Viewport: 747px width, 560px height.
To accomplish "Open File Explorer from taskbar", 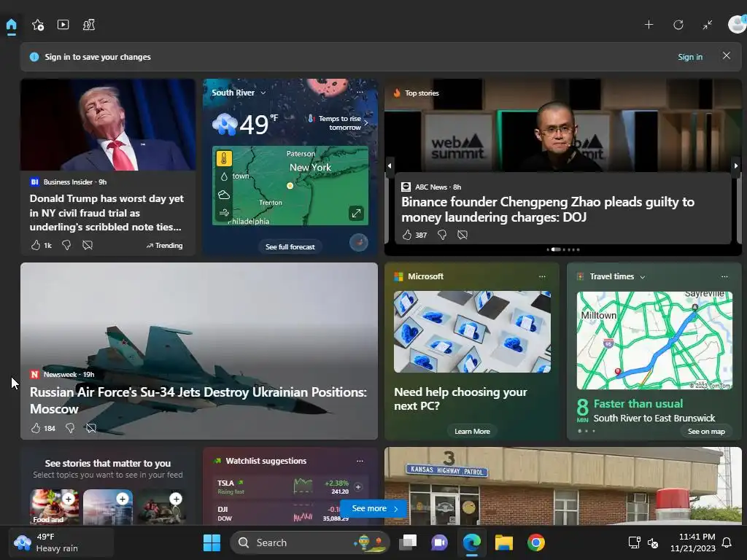I will (x=503, y=542).
